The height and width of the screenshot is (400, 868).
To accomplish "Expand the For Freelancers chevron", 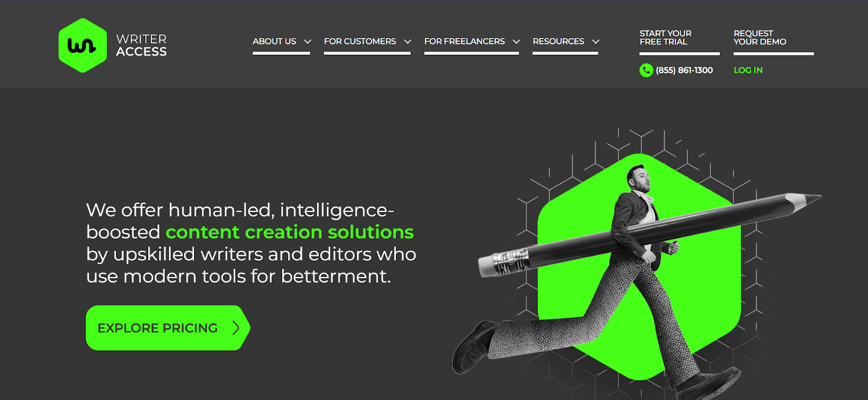I will pyautogui.click(x=516, y=42).
